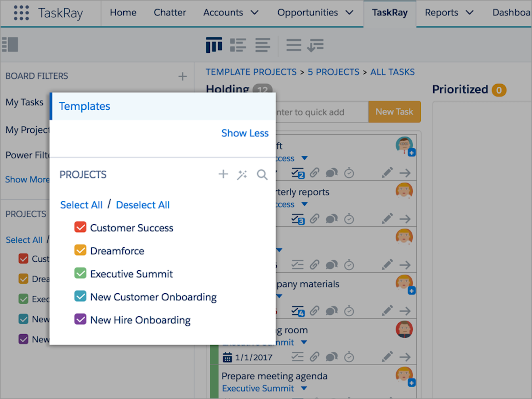Add a board filter with plus icon
532x399 pixels.
tap(183, 76)
